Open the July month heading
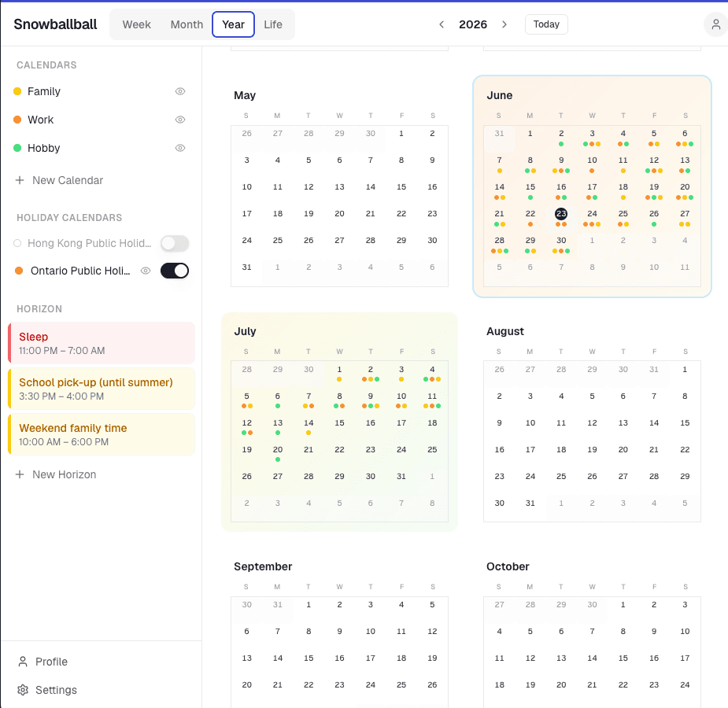 coord(245,331)
